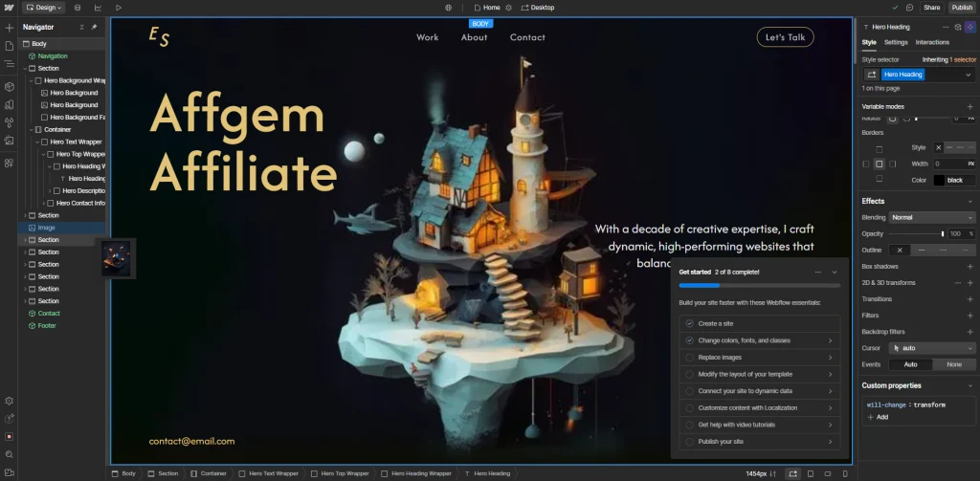Check the Replace images step circle
Screen dimensions: 980x481
(x=689, y=358)
